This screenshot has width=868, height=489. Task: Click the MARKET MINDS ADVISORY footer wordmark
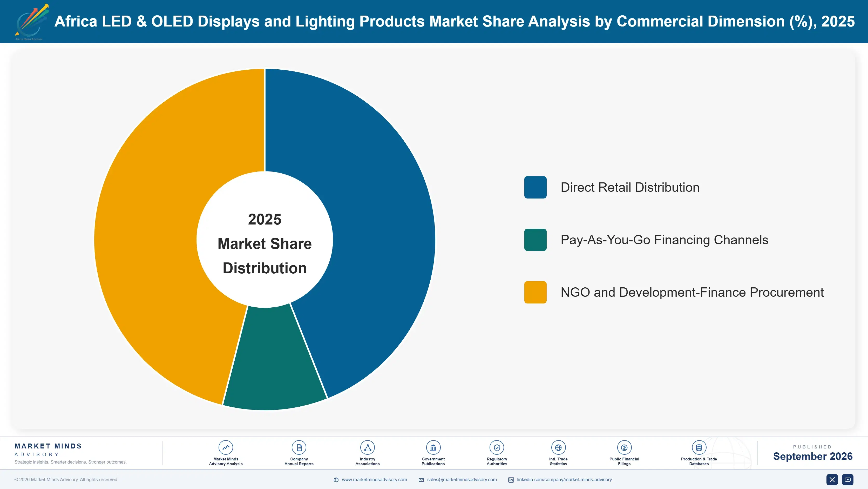point(48,450)
